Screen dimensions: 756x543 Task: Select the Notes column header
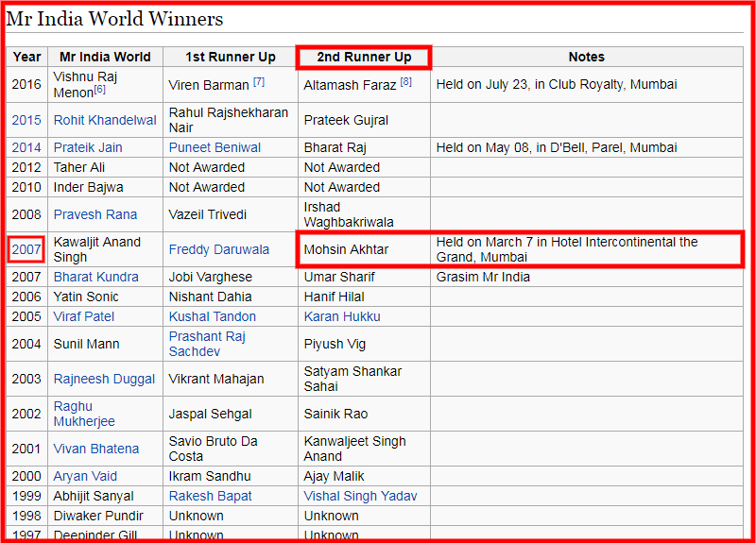click(586, 57)
